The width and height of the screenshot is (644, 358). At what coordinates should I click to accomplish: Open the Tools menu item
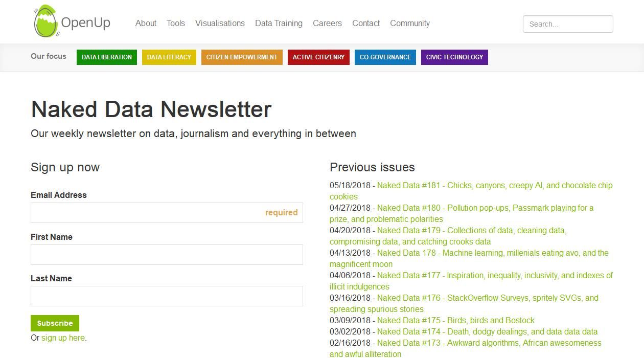176,24
